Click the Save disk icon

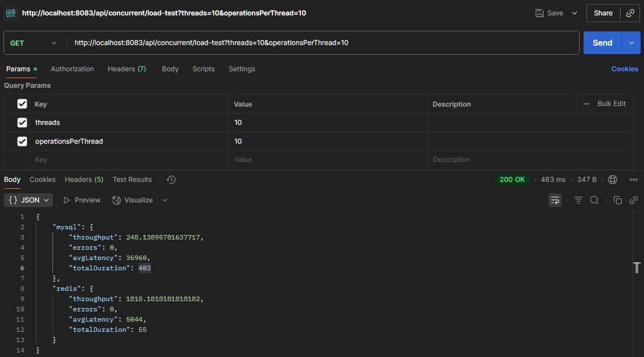539,13
